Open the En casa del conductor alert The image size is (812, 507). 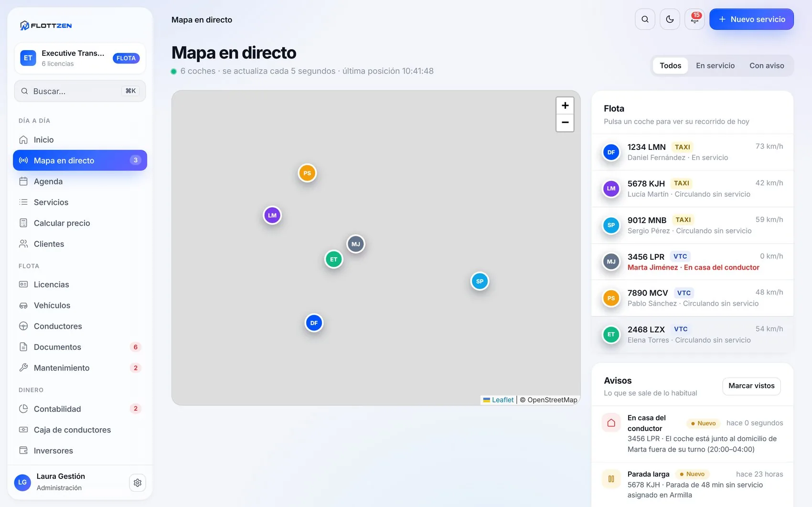pyautogui.click(x=692, y=433)
